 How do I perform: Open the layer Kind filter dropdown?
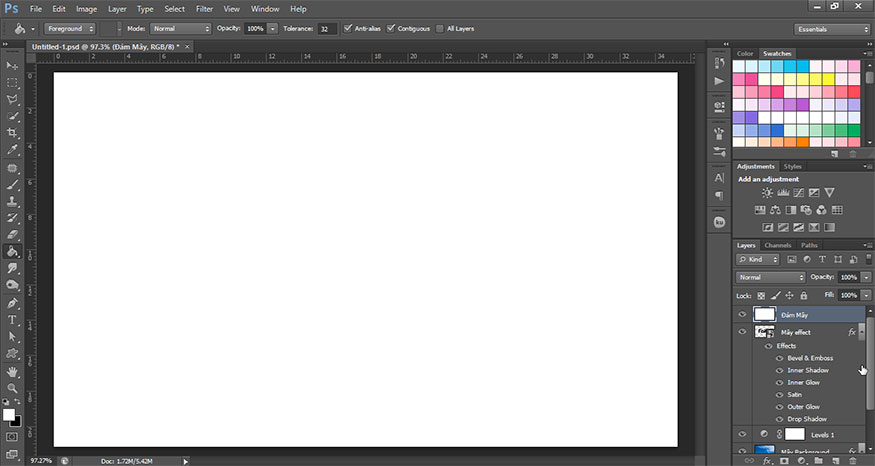pyautogui.click(x=757, y=260)
